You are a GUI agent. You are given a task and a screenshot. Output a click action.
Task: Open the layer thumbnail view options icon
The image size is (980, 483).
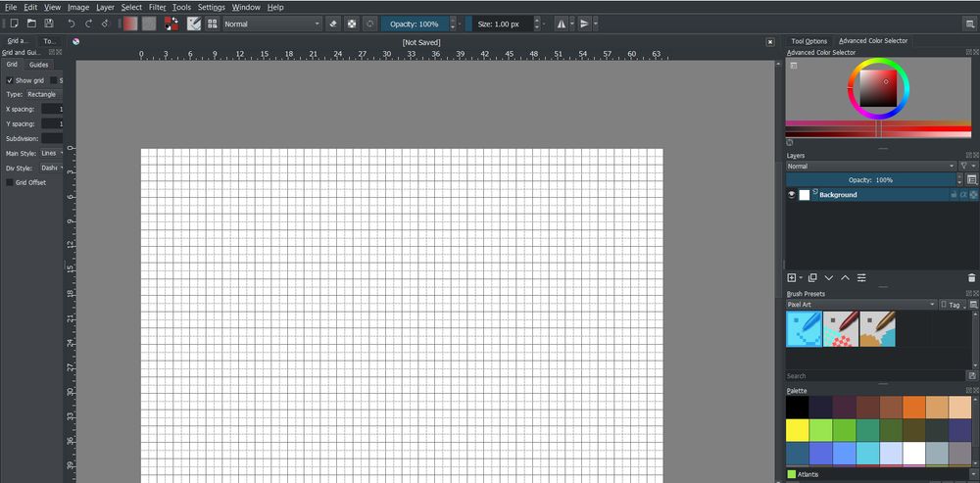[x=972, y=180]
